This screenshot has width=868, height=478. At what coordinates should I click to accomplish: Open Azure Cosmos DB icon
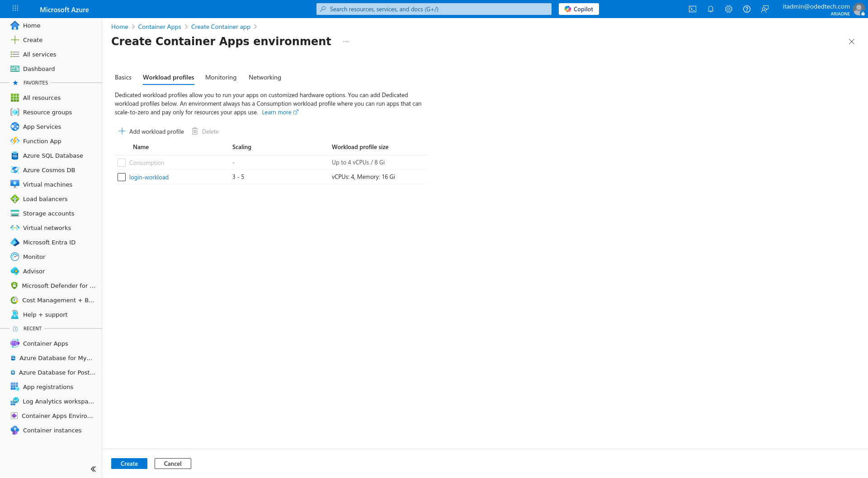tap(15, 170)
